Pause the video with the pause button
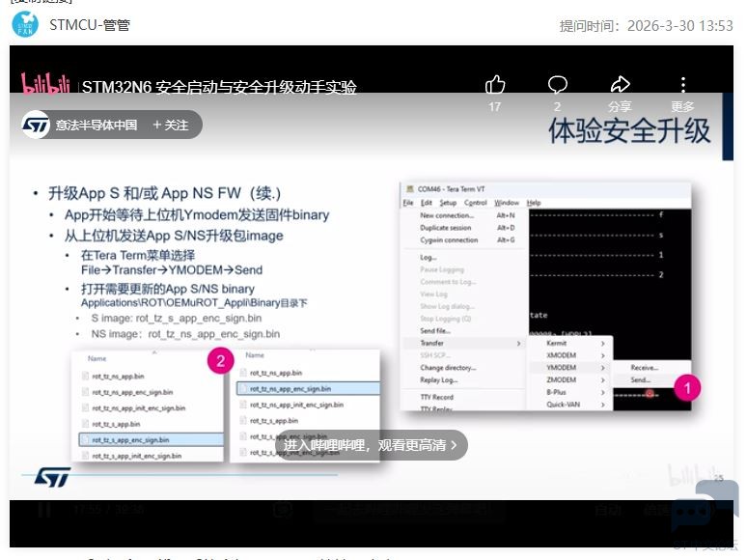This screenshot has width=747, height=560. pyautogui.click(x=44, y=510)
